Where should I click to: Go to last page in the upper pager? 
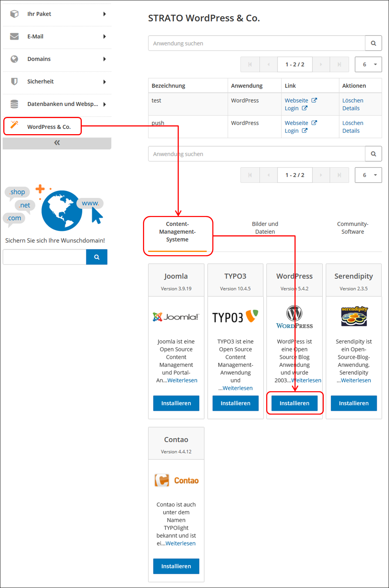tap(339, 65)
